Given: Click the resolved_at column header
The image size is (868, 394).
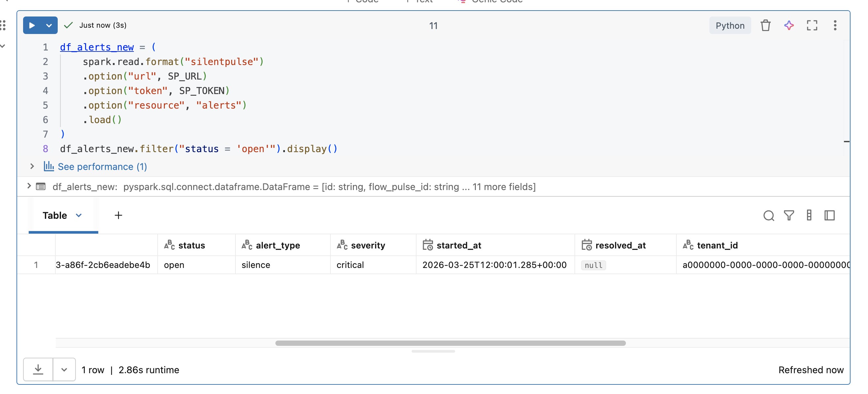Looking at the screenshot, I should [625, 246].
